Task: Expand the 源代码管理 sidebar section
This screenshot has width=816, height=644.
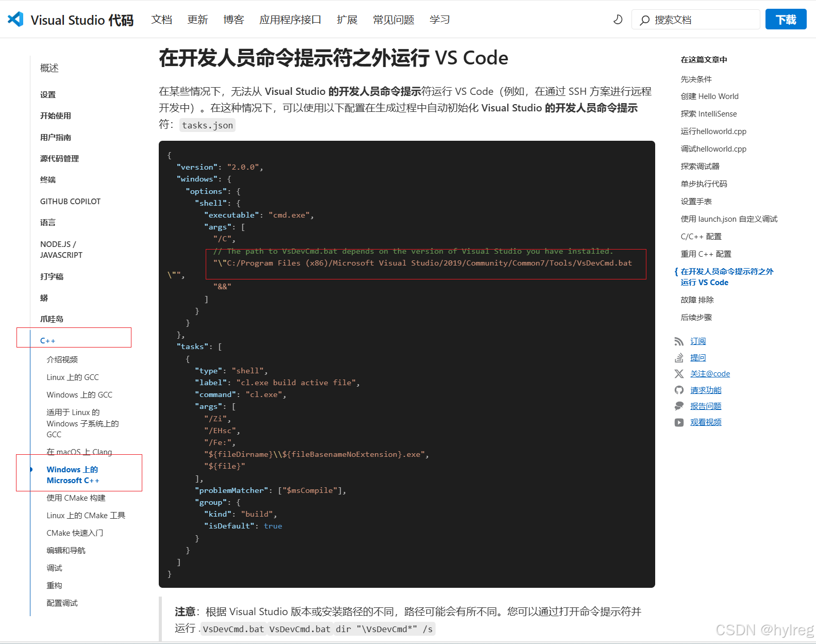Action: [x=59, y=159]
